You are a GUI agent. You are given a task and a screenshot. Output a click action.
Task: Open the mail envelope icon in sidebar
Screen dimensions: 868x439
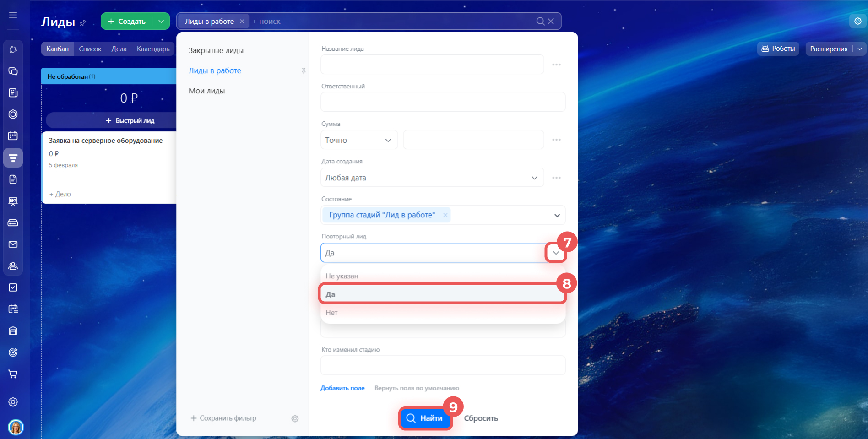[13, 244]
